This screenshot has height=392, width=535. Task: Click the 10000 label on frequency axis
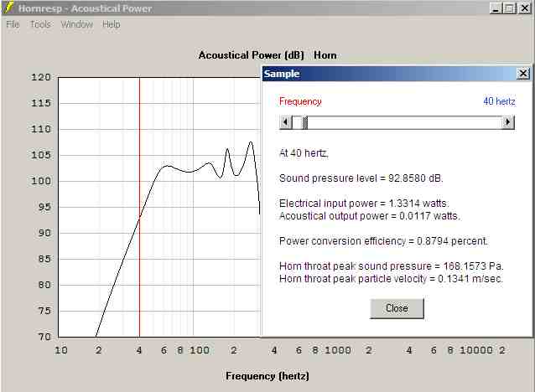pos(476,350)
